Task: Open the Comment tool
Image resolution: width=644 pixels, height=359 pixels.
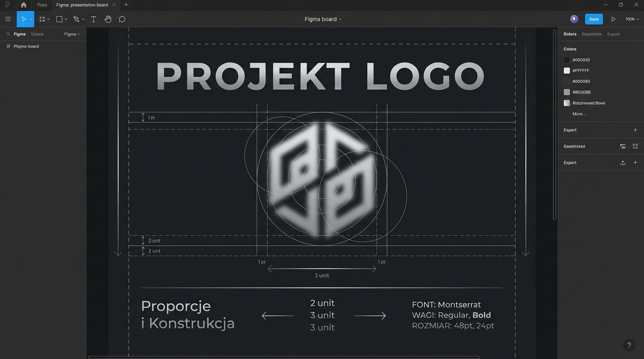Action: [x=122, y=19]
